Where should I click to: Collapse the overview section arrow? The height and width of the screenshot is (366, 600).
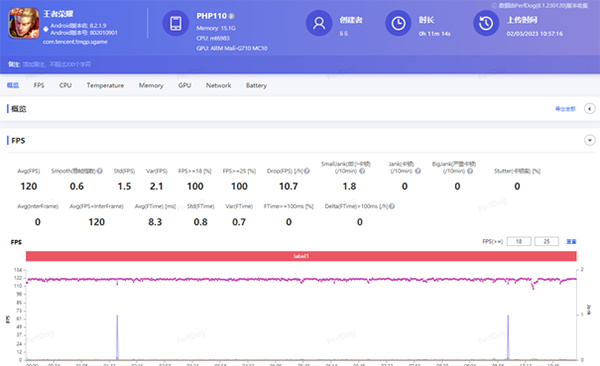tap(590, 109)
